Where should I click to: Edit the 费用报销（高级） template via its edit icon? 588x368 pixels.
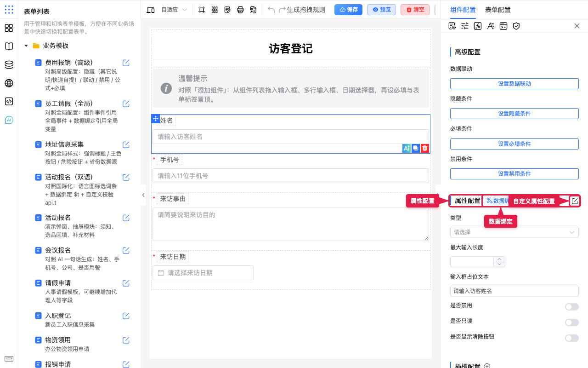(x=126, y=63)
